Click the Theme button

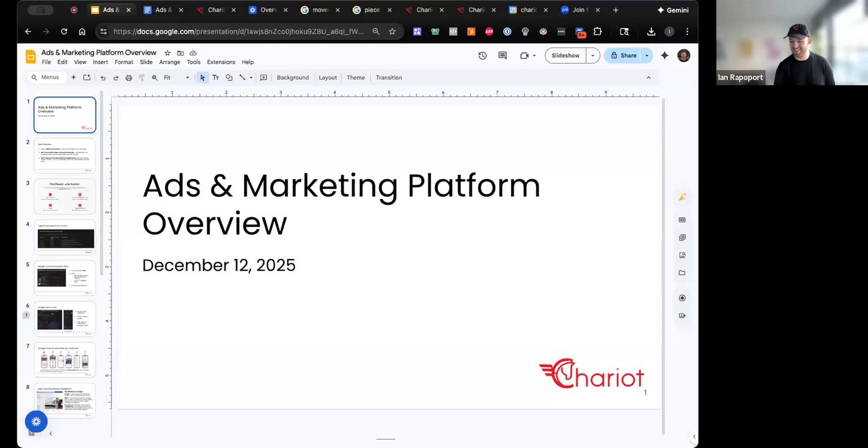point(356,78)
